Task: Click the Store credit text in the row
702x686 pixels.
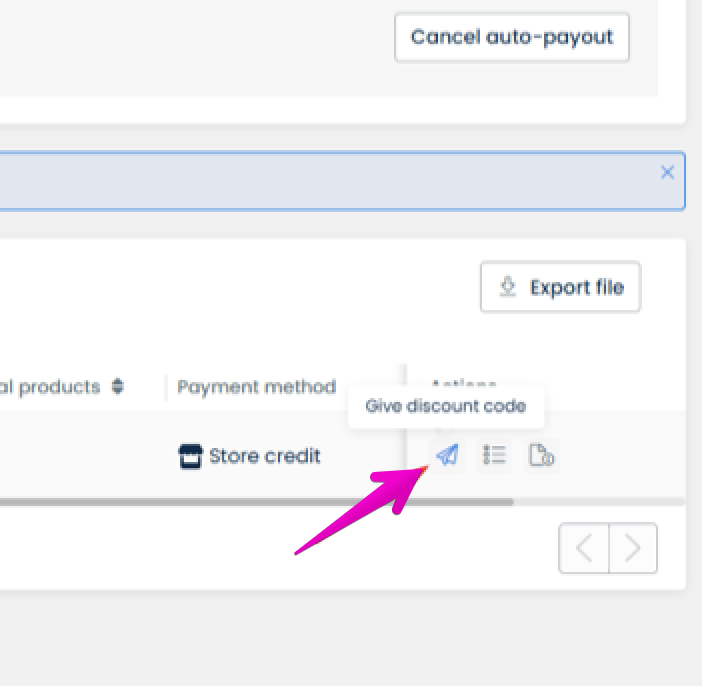Action: pyautogui.click(x=265, y=456)
